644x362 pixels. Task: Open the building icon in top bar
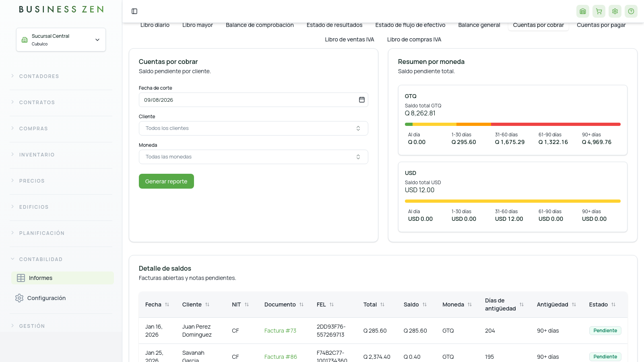pyautogui.click(x=582, y=11)
